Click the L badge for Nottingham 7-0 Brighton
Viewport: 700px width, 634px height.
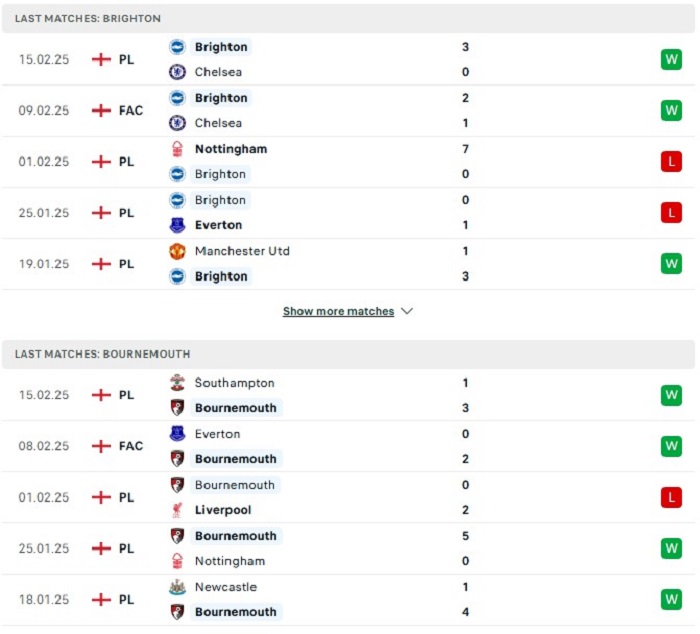pyautogui.click(x=671, y=162)
